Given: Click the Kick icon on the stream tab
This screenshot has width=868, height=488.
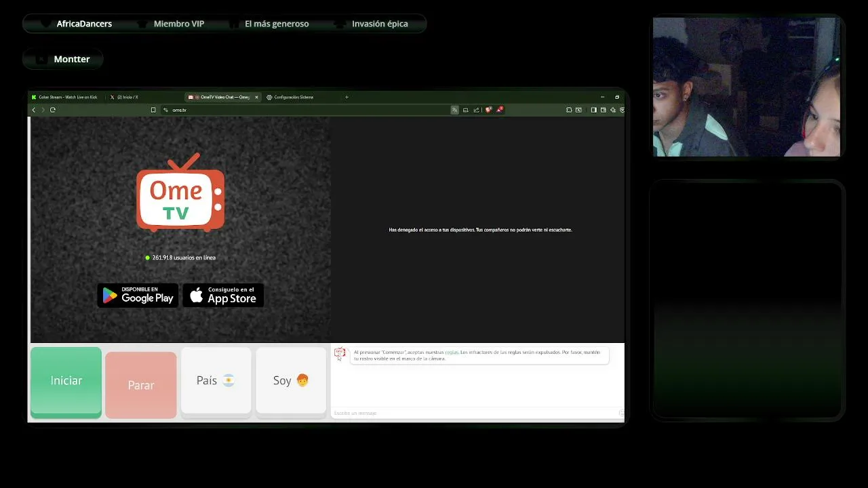Looking at the screenshot, I should [x=34, y=97].
